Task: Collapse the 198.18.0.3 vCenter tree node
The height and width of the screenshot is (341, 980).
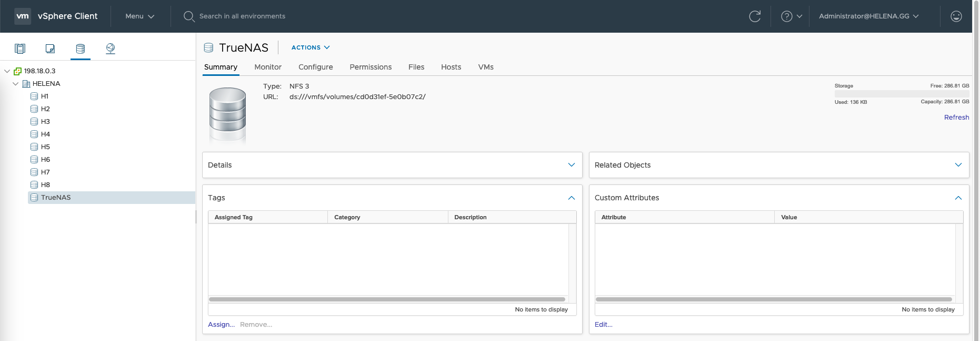Action: [7, 71]
